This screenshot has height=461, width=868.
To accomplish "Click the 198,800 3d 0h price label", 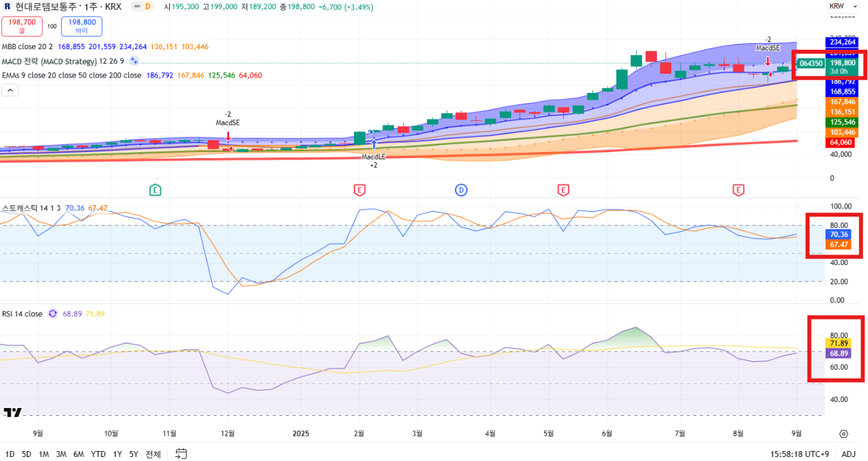I will click(x=841, y=66).
